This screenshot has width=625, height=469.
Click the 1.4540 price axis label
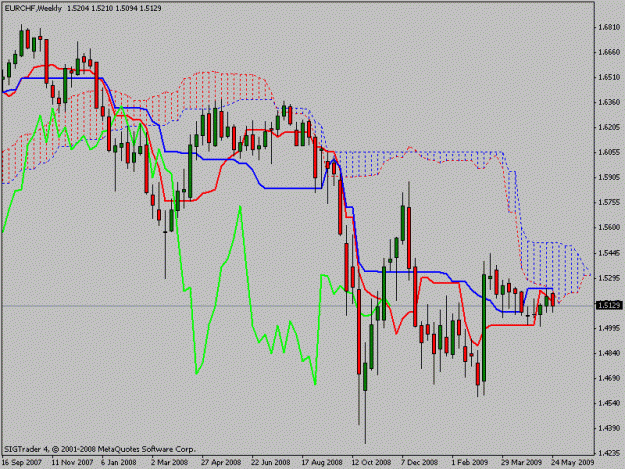point(609,403)
